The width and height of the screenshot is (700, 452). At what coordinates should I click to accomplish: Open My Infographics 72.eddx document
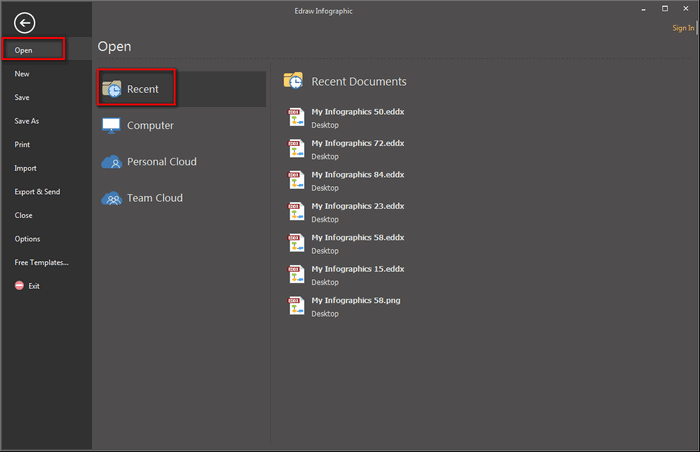click(x=357, y=143)
